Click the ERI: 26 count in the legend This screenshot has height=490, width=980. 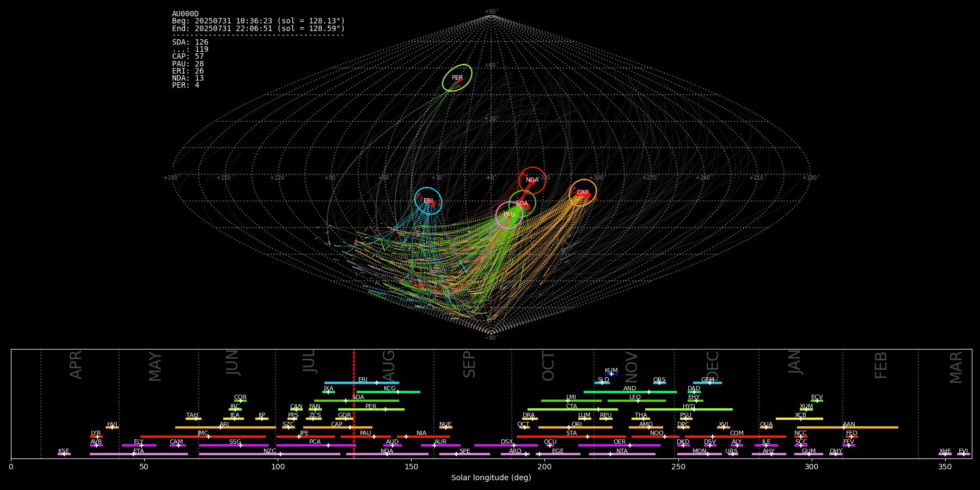point(188,71)
